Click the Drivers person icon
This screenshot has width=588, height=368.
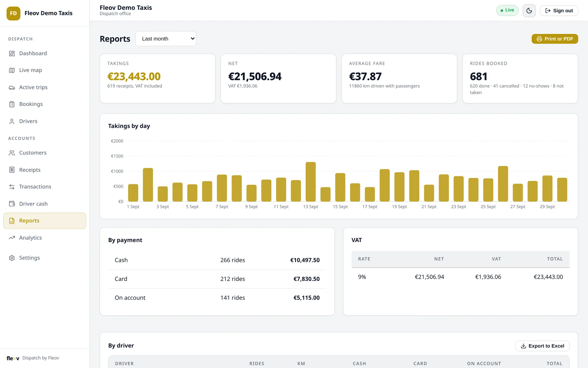12,121
